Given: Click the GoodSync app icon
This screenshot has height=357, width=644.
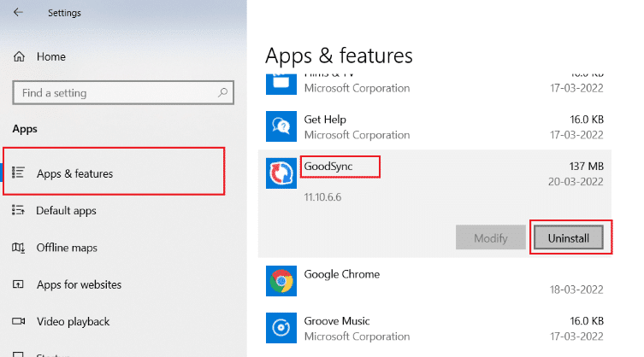Looking at the screenshot, I should click(x=281, y=173).
